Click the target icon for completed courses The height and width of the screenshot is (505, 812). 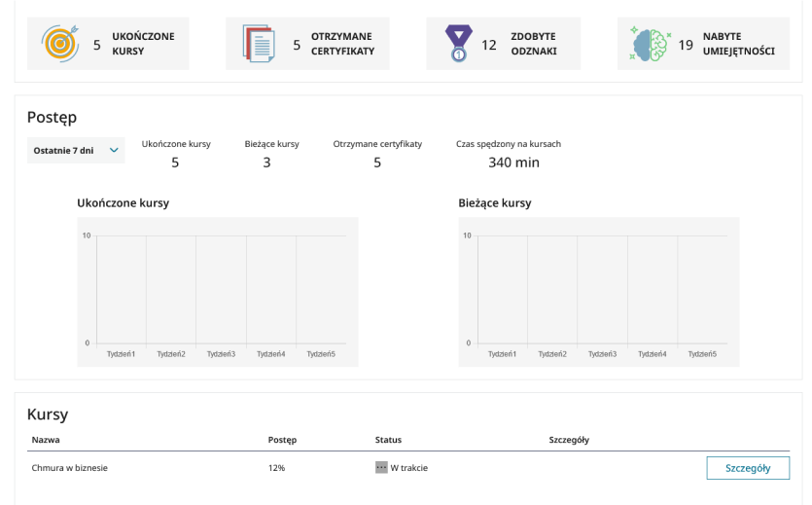pyautogui.click(x=58, y=44)
